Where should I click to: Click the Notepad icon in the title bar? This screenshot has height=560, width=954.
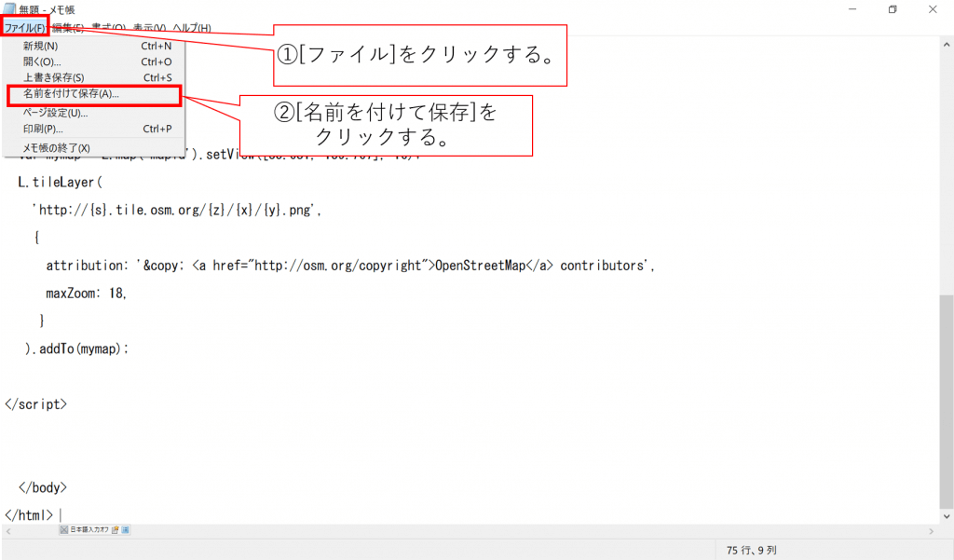pyautogui.click(x=9, y=9)
